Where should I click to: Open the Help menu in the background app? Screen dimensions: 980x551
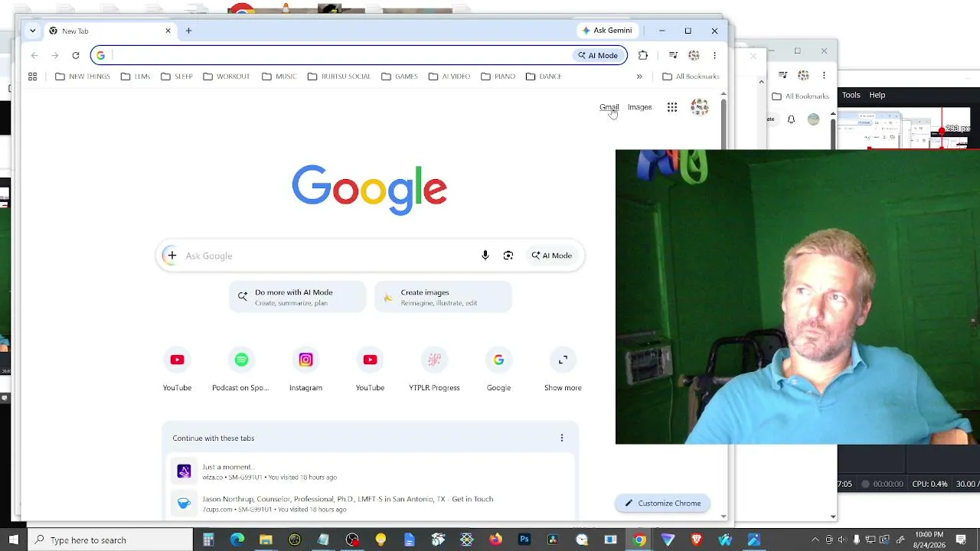[x=877, y=95]
